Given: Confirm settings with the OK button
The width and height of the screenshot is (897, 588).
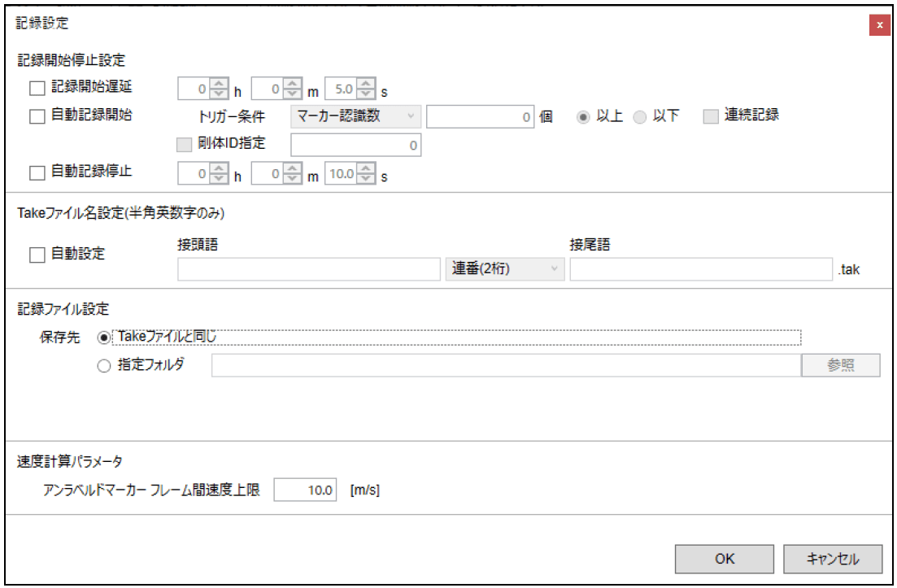Looking at the screenshot, I should 725,559.
